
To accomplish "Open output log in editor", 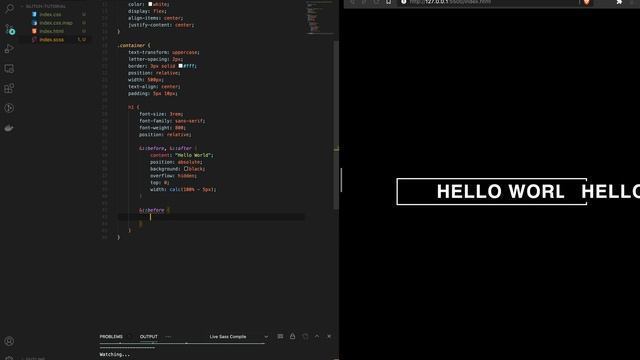I will point(305,336).
